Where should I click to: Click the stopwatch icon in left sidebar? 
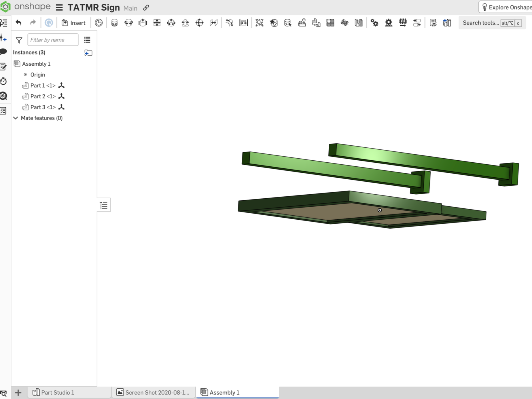click(3, 81)
